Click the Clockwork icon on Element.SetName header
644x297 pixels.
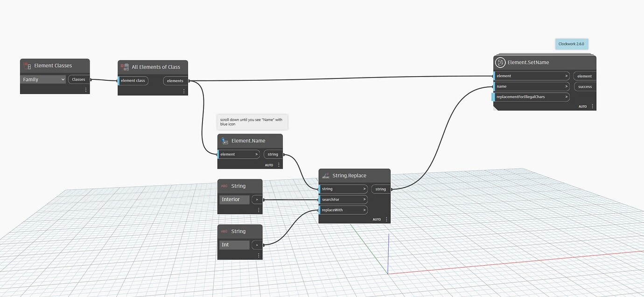pos(500,62)
